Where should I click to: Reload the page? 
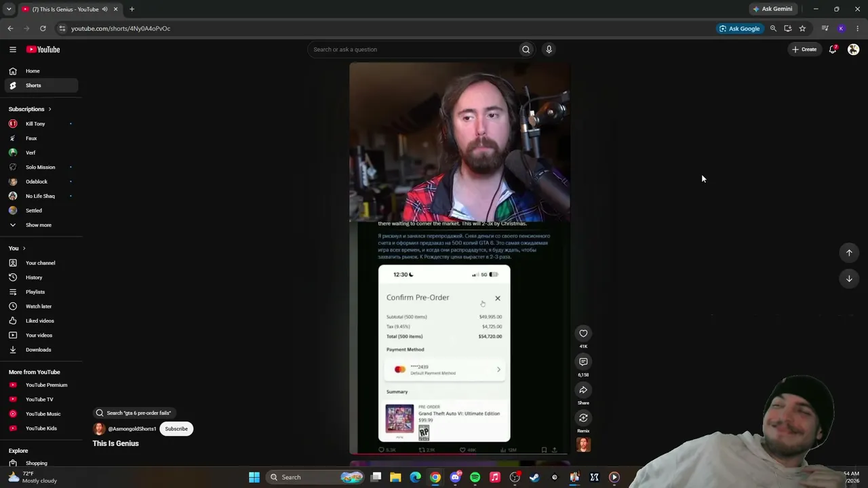pos(43,28)
